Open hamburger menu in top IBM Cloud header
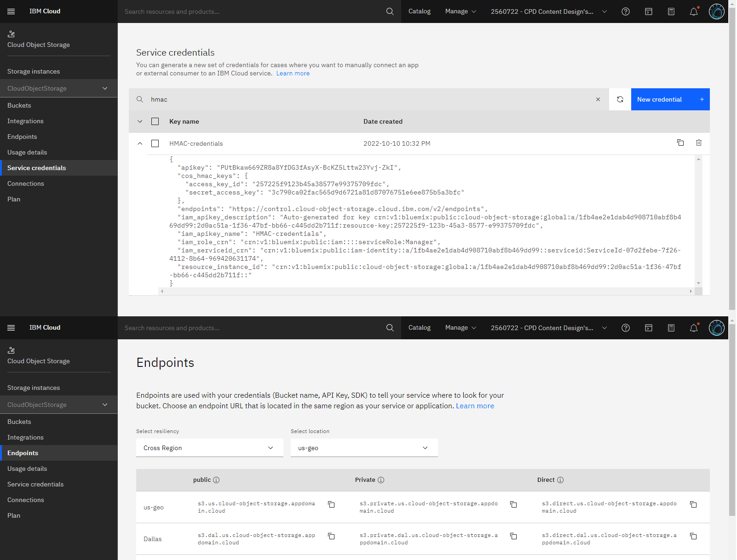 coord(11,11)
